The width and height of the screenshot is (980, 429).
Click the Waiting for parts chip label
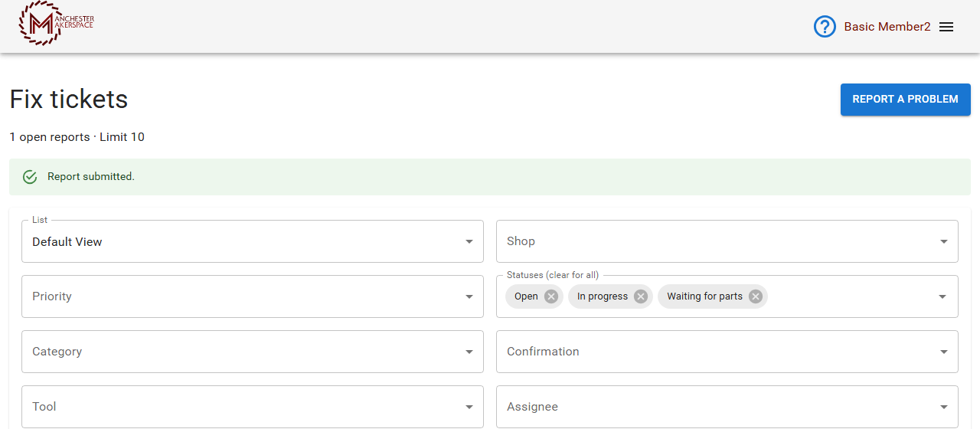(x=704, y=296)
